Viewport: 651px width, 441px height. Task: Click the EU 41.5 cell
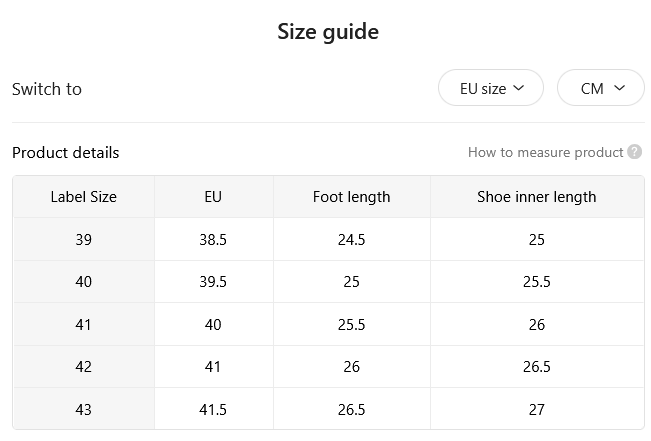pos(213,409)
